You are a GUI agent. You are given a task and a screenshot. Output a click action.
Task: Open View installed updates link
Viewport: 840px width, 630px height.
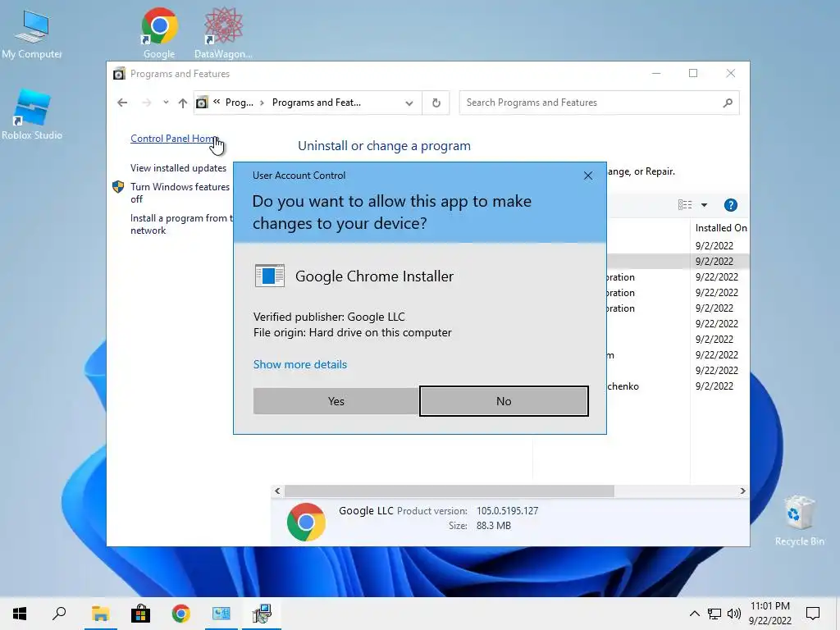coord(178,168)
